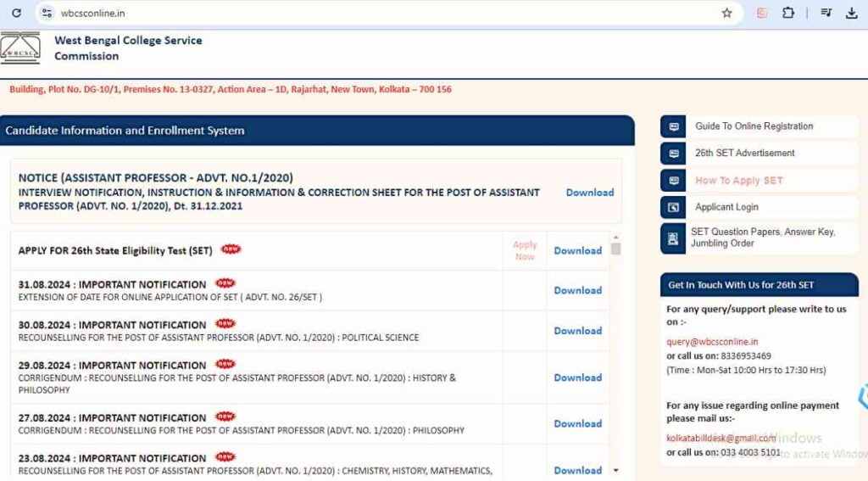The height and width of the screenshot is (481, 868).
Task: Click 27.08.2024 : IMPORTANT NOTIFICATION text
Action: (112, 418)
